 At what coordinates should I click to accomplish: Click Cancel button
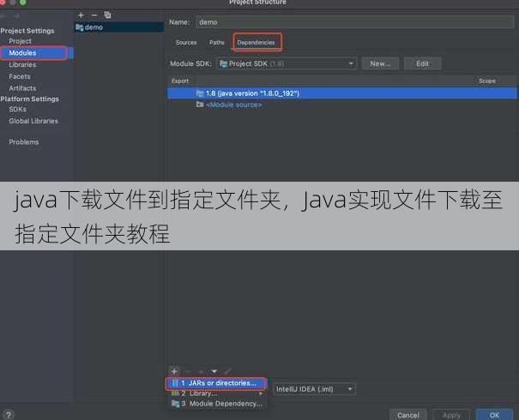(408, 415)
